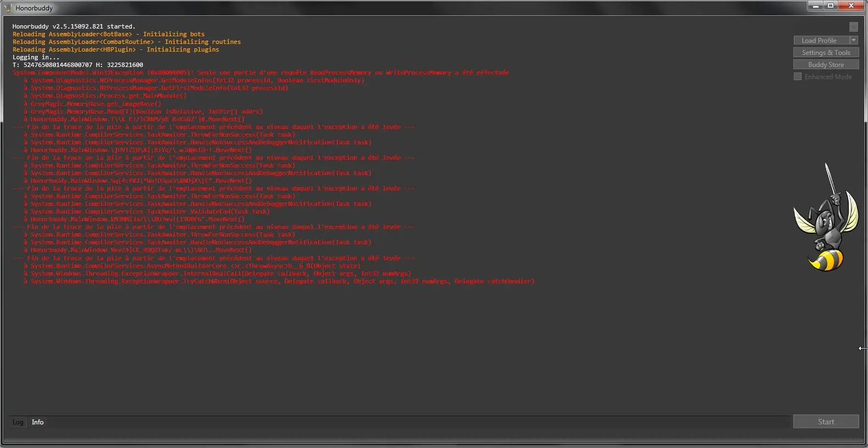Enable the Enhanced Mode checkbox
868x448 pixels.
point(798,77)
